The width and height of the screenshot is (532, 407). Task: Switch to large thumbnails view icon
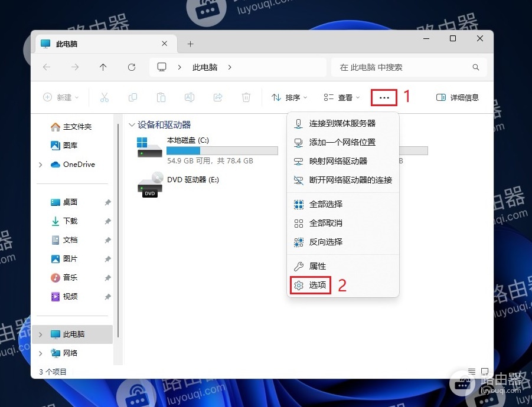(x=485, y=372)
